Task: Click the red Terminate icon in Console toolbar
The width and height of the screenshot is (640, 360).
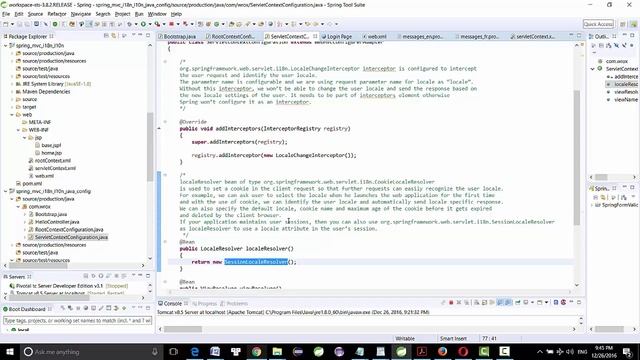Action: pyautogui.click(x=451, y=303)
